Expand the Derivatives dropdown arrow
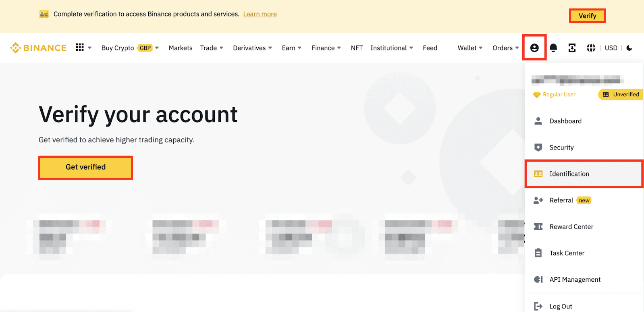 (x=270, y=48)
